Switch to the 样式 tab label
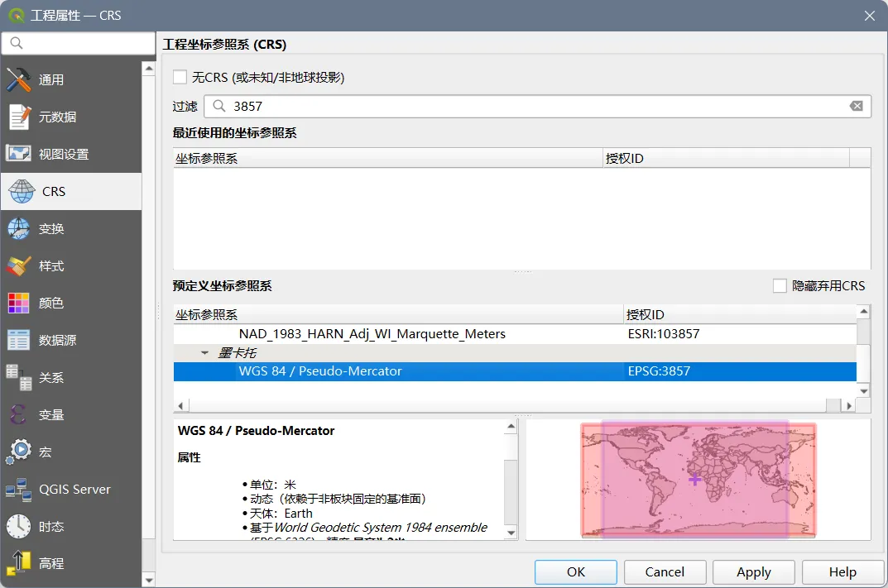Viewport: 888px width, 588px height. 51,266
